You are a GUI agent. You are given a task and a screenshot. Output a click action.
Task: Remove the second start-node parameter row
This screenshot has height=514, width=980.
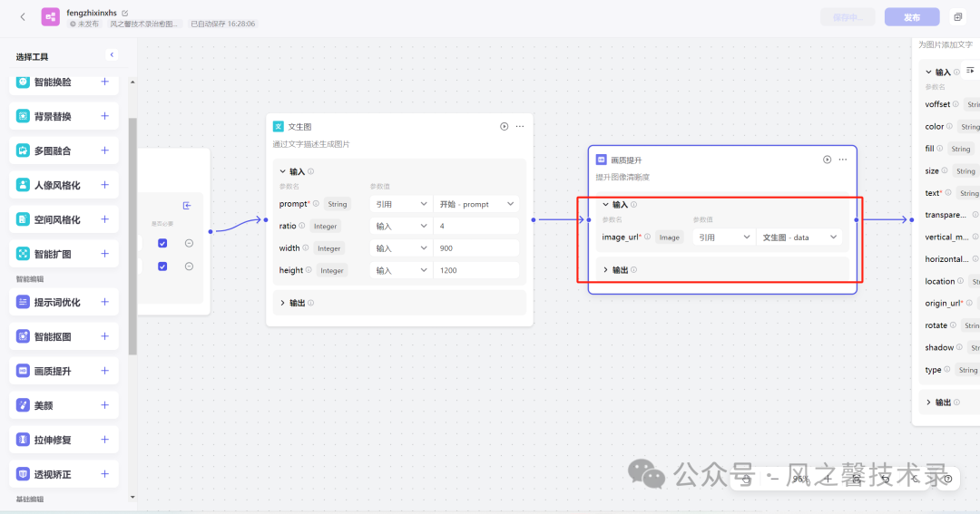pyautogui.click(x=189, y=267)
